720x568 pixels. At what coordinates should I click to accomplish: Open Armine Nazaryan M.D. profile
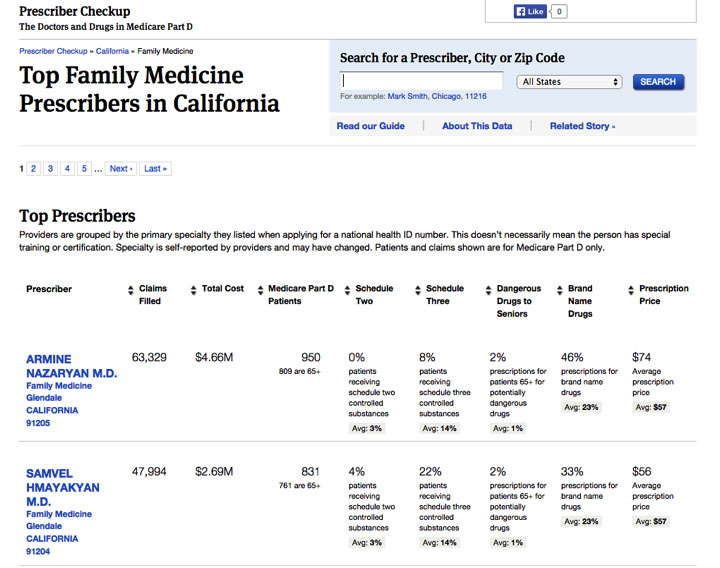72,366
